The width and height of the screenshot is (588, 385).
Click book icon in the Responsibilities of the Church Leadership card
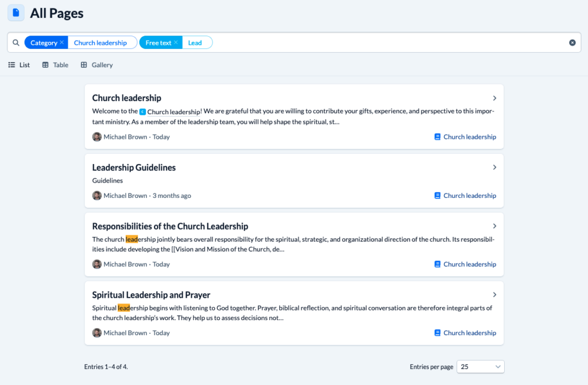pos(437,265)
